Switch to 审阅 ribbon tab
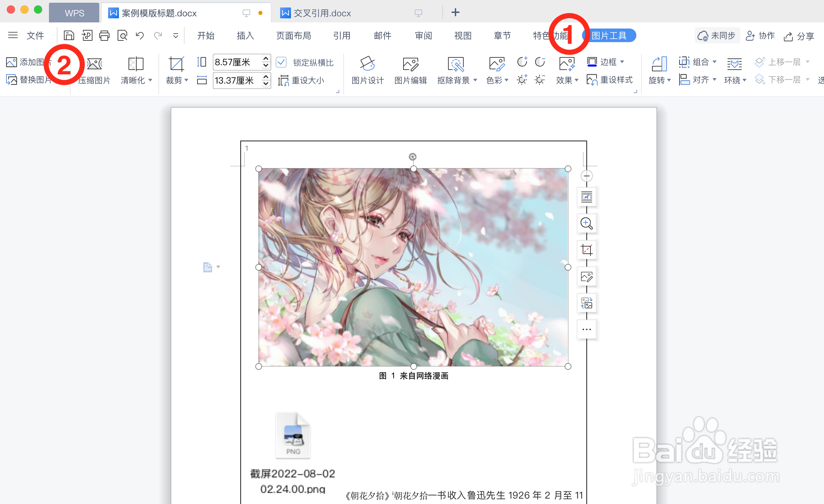This screenshot has width=824, height=504. tap(424, 36)
